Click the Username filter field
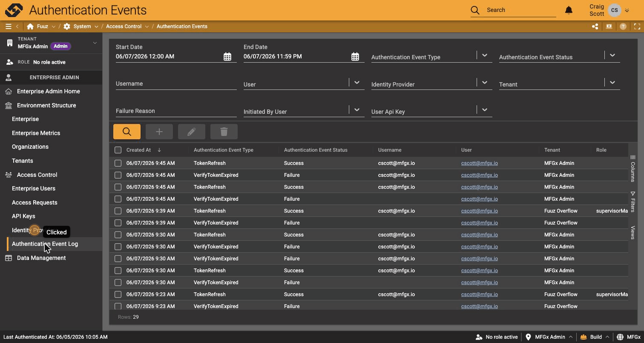 click(176, 84)
